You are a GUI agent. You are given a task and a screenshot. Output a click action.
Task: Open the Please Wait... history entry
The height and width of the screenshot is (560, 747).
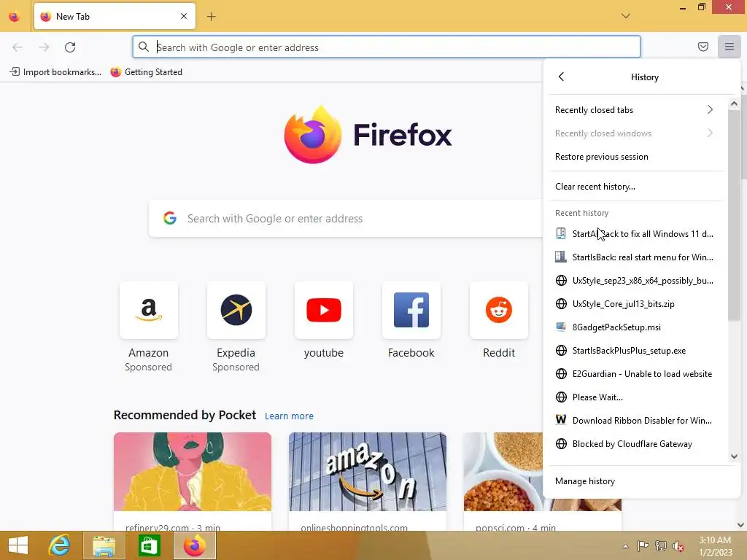[x=635, y=397]
